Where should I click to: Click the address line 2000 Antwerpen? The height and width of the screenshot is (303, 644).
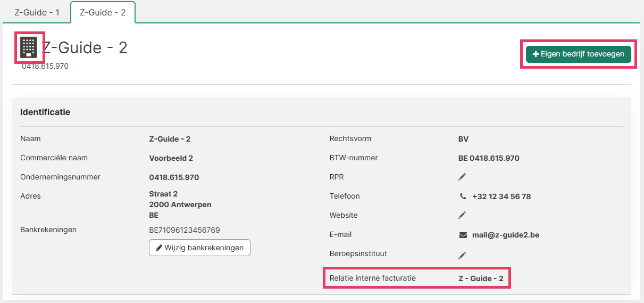click(180, 204)
